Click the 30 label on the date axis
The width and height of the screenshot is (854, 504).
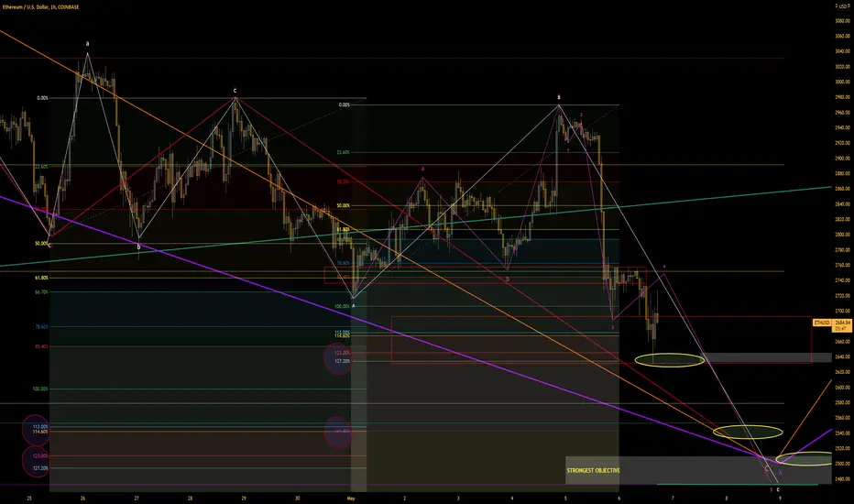click(x=298, y=498)
